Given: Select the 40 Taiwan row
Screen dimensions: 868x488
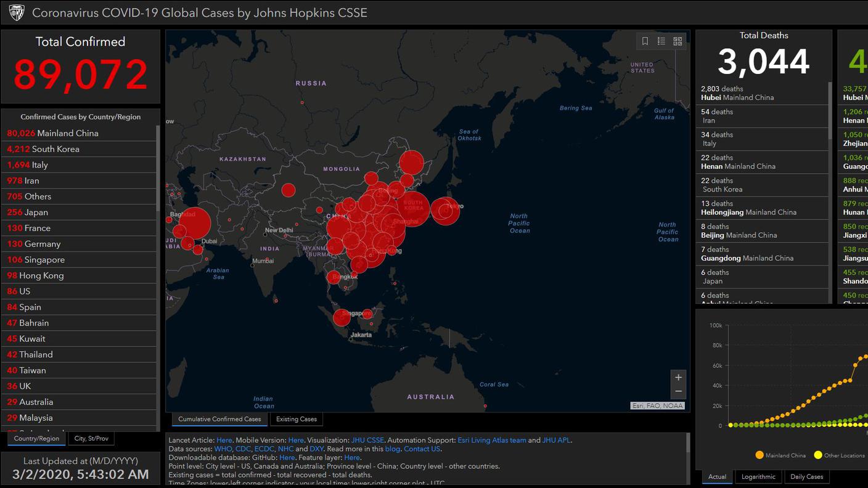Looking at the screenshot, I should coord(80,370).
